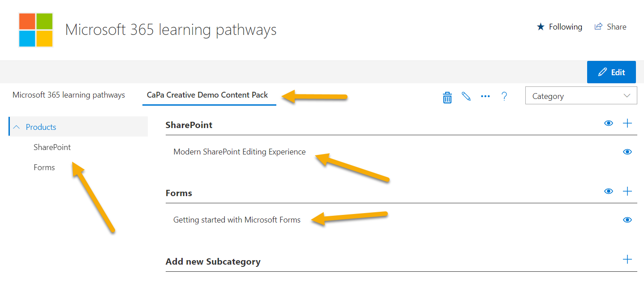The width and height of the screenshot is (644, 287).
Task: Unfollow the site using the Following star
Action: point(559,26)
